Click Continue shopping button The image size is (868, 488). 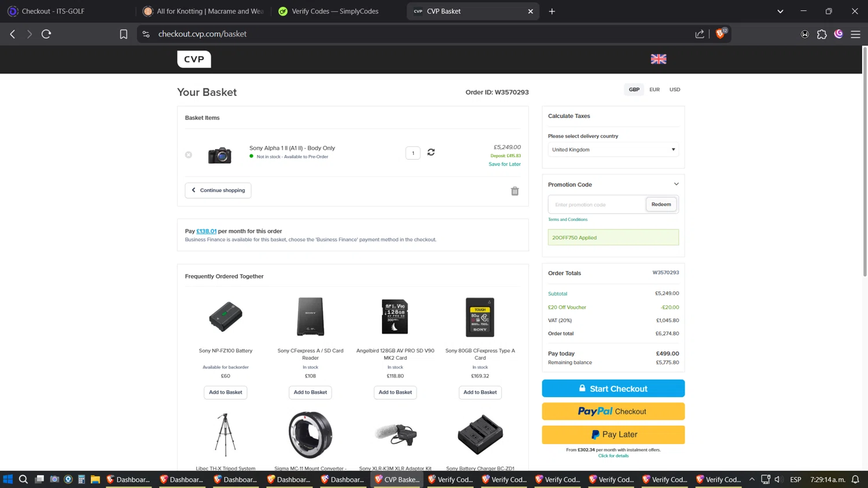pos(218,190)
